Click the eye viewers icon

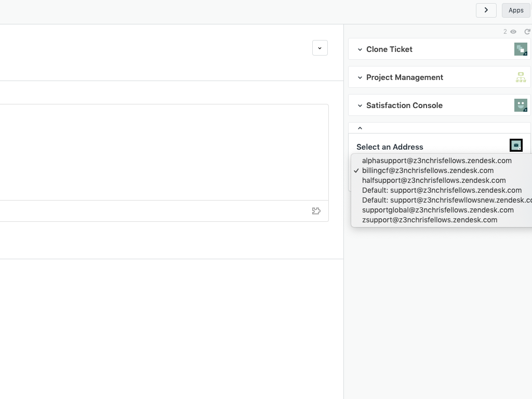point(513,32)
